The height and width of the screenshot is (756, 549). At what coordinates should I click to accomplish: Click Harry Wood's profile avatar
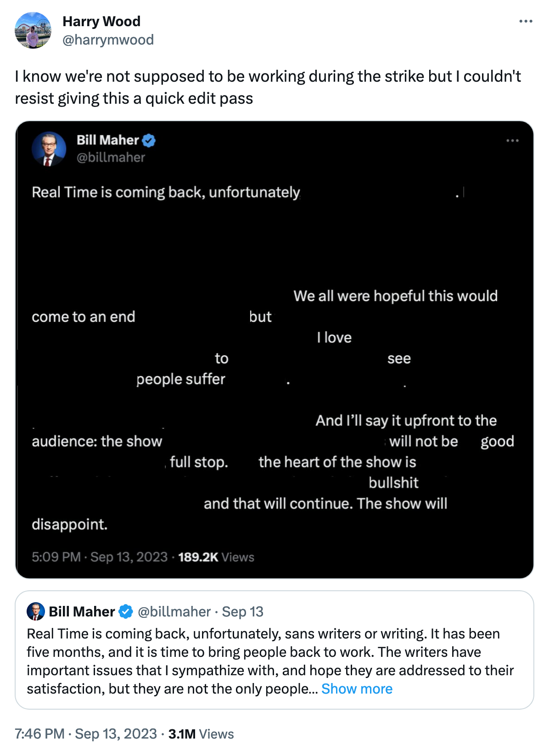click(33, 30)
